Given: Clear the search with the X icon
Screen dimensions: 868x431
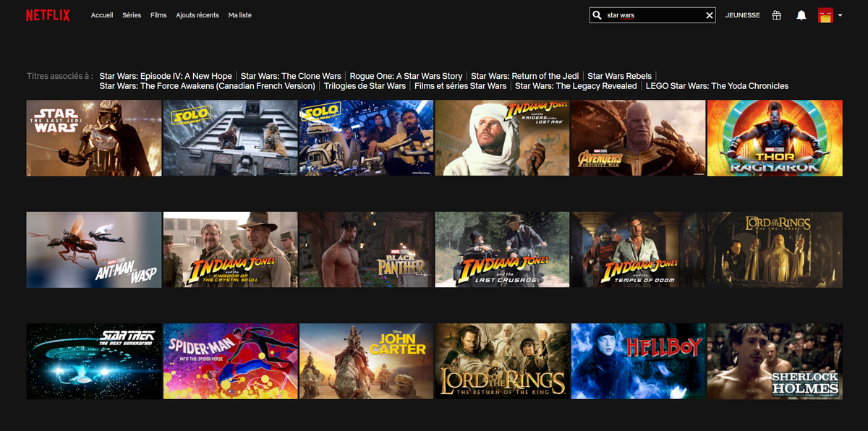Looking at the screenshot, I should pos(710,15).
